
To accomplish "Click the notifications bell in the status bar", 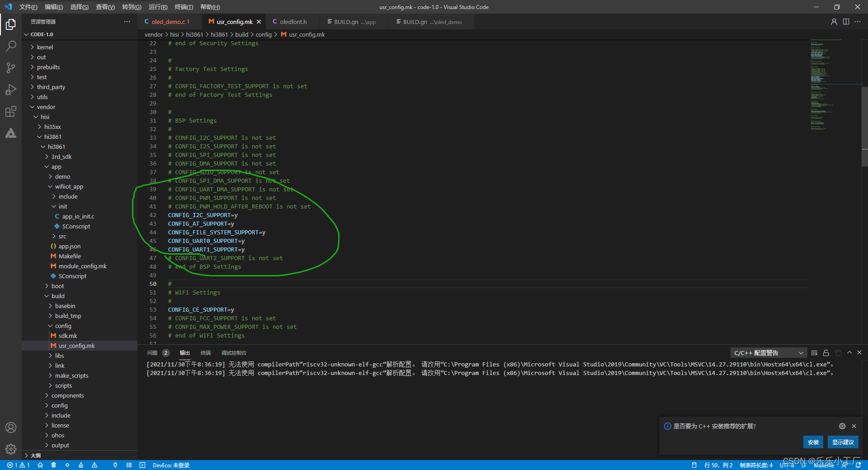I will [859, 465].
